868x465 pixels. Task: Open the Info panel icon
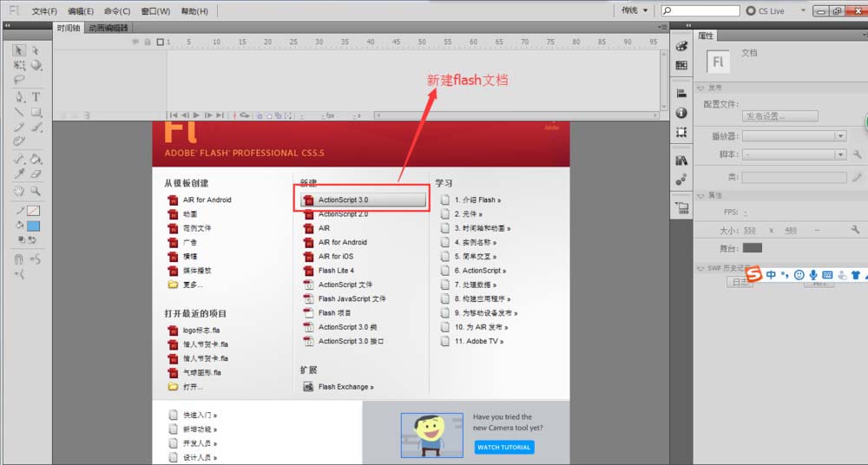point(681,113)
